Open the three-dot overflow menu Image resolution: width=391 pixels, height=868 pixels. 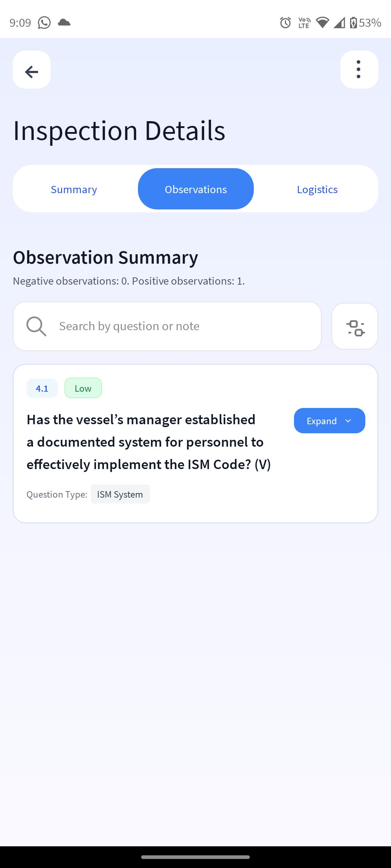359,70
